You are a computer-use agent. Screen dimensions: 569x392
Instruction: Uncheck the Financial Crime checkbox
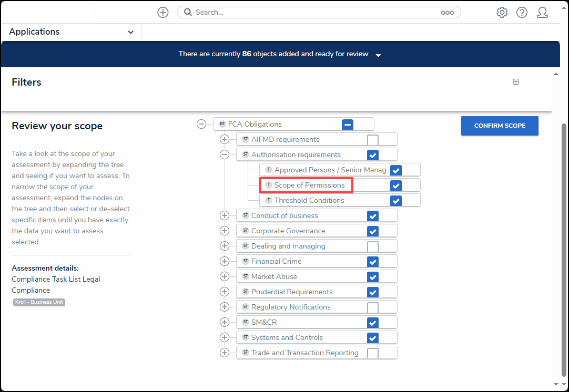click(372, 262)
